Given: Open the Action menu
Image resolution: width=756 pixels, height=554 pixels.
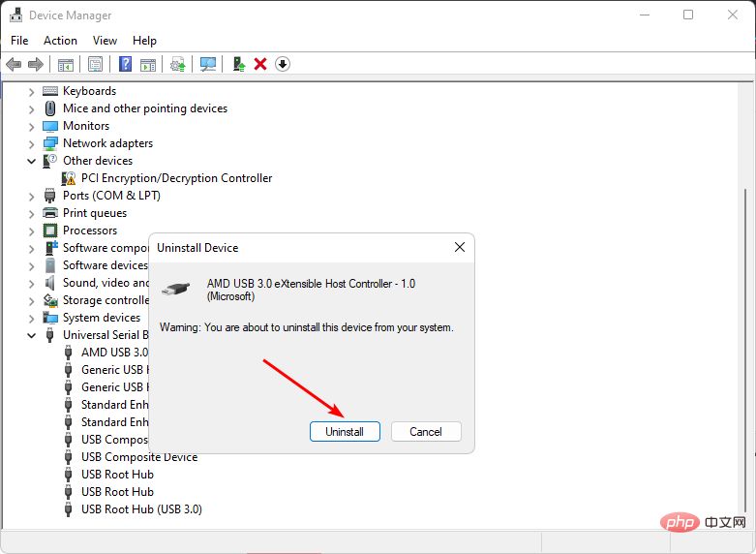Looking at the screenshot, I should [x=60, y=41].
